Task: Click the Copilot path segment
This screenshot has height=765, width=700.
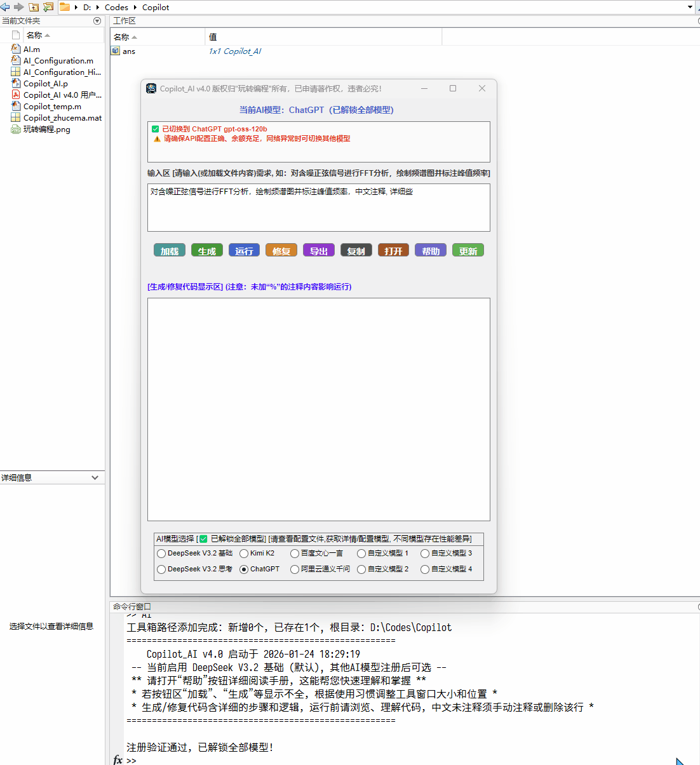Action: (x=156, y=7)
